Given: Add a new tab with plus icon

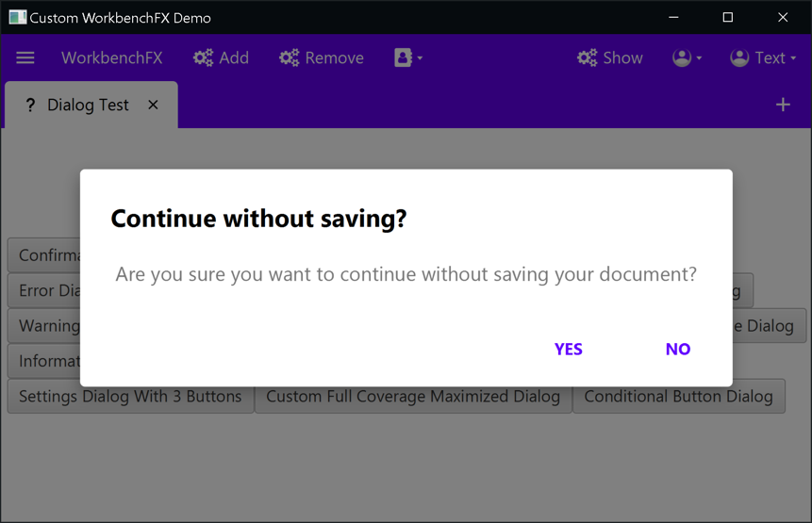Looking at the screenshot, I should click(x=783, y=105).
